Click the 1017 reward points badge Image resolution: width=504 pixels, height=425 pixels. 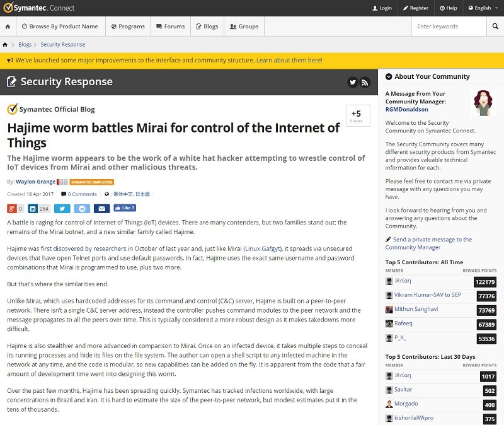click(x=488, y=376)
